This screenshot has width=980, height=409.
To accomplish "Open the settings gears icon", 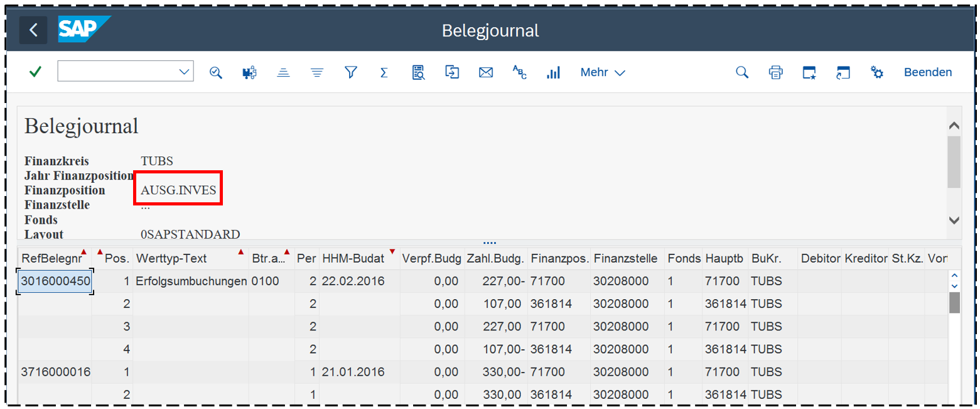I will (x=877, y=72).
